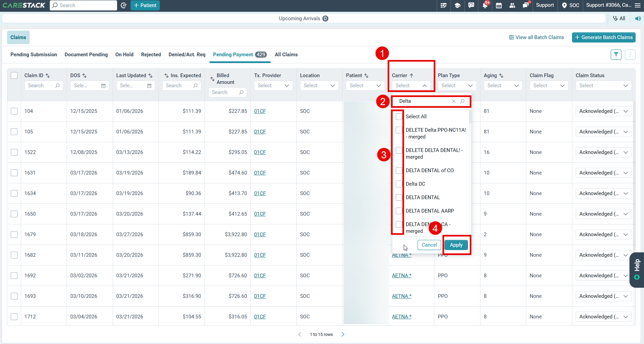644x344 pixels.
Task: Open the Aging filter dropdown
Action: tap(503, 86)
